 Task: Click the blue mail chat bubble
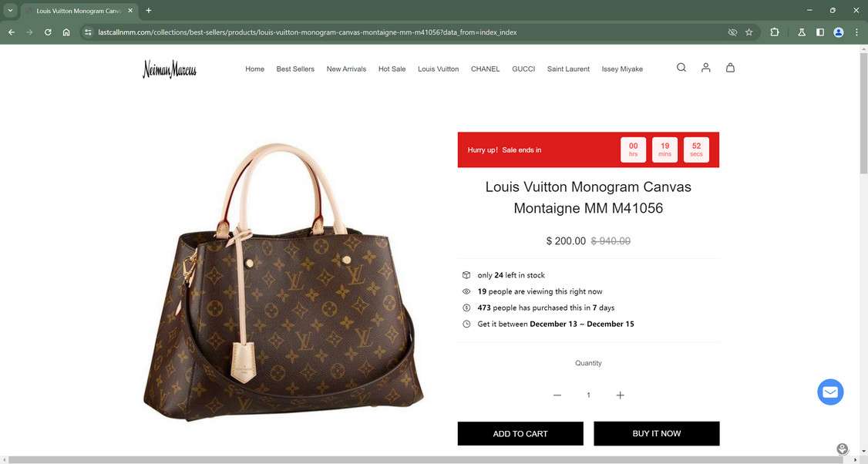coord(830,392)
